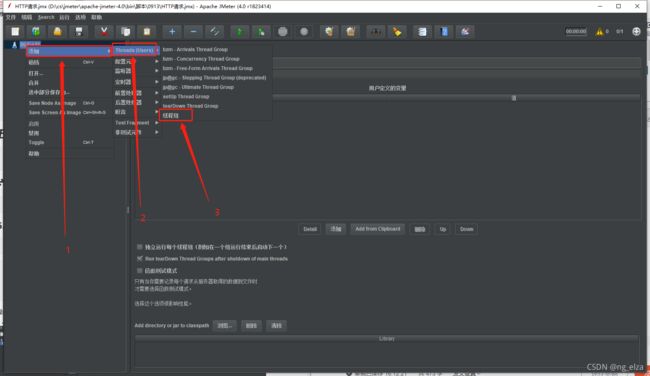Open the 运行 menu in menu bar
The height and width of the screenshot is (376, 650).
pyautogui.click(x=64, y=17)
